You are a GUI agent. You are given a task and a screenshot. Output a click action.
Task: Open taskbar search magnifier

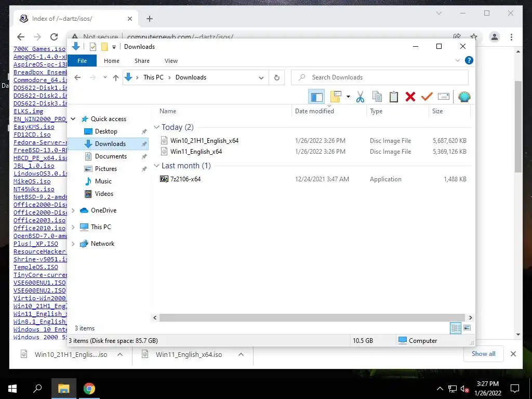[37, 389]
